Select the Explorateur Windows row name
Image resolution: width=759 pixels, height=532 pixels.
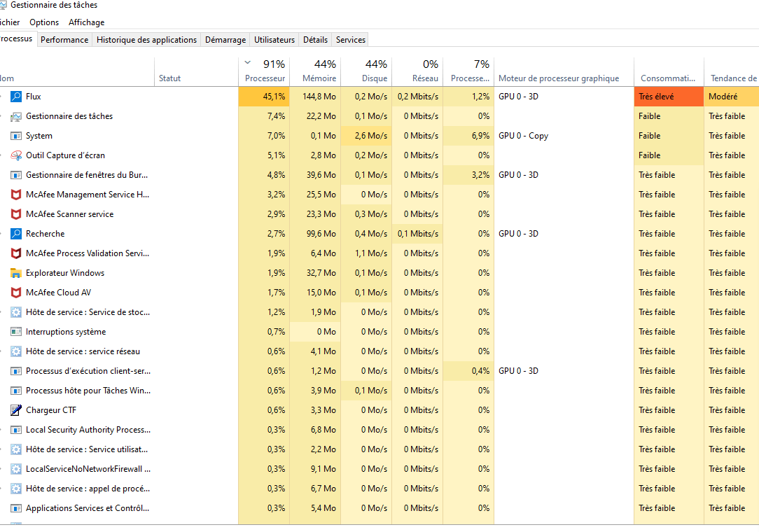(65, 273)
